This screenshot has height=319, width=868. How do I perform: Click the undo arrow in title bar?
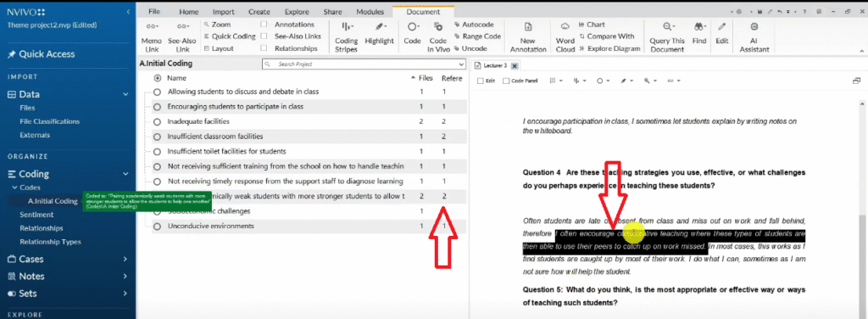coord(780,12)
